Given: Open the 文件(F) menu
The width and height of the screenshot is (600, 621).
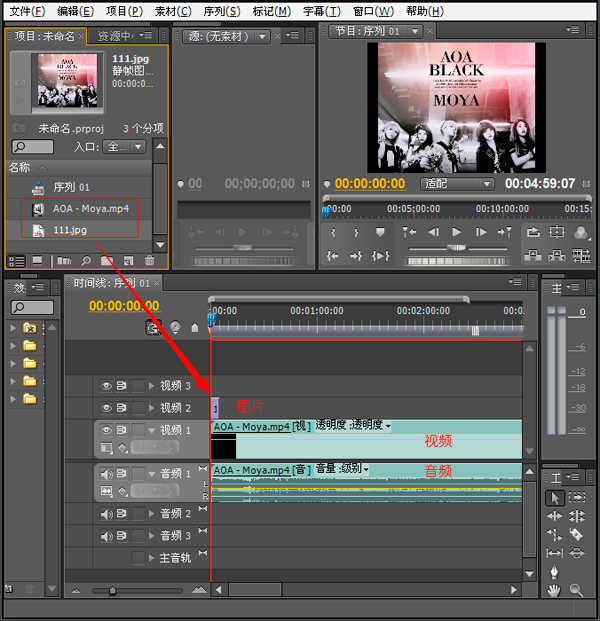Looking at the screenshot, I should (x=27, y=11).
